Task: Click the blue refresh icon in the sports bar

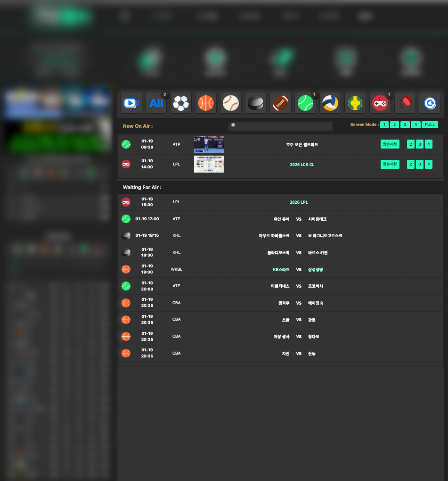Action: [430, 103]
